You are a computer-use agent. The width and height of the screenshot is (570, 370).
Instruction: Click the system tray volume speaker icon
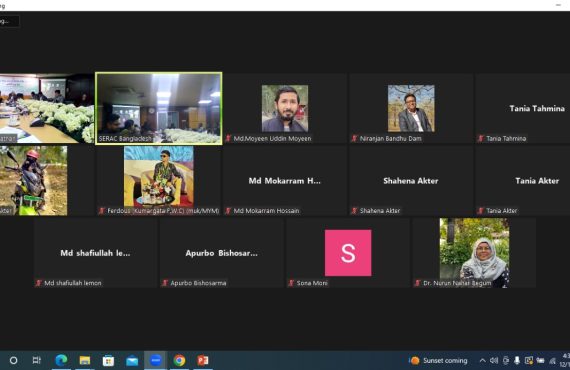pos(494,360)
